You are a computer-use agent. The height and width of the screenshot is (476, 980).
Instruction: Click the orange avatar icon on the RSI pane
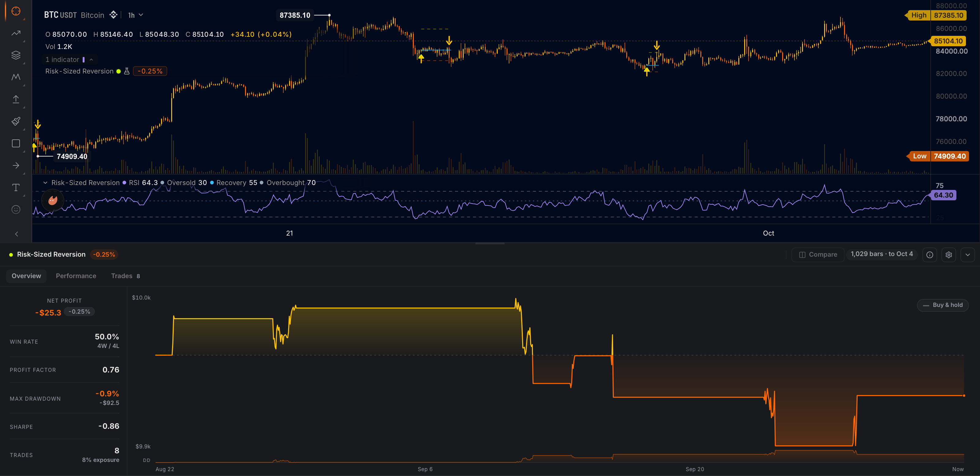(52, 200)
